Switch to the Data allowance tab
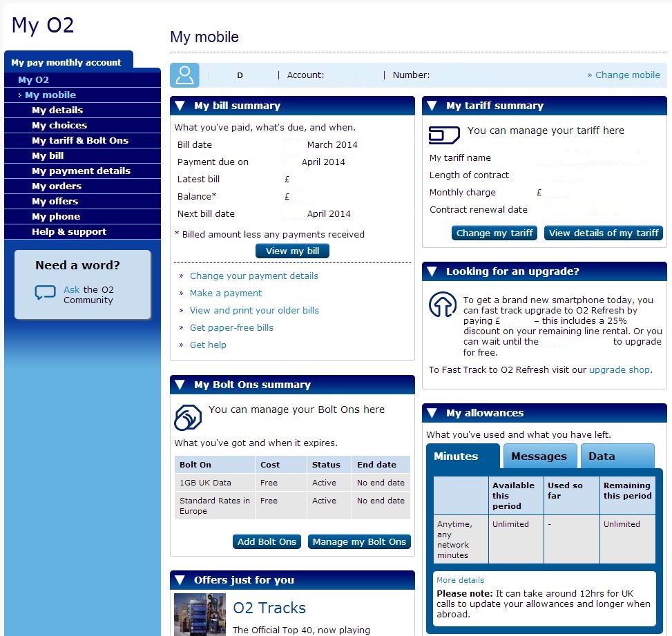 [x=617, y=456]
